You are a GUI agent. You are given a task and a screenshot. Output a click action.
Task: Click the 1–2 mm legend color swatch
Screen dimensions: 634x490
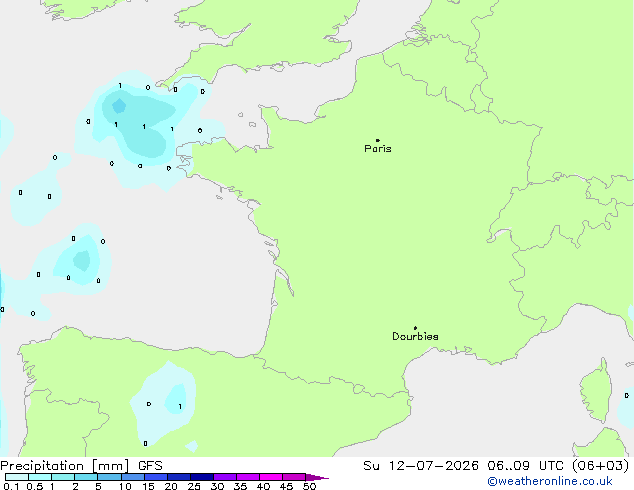(x=63, y=477)
